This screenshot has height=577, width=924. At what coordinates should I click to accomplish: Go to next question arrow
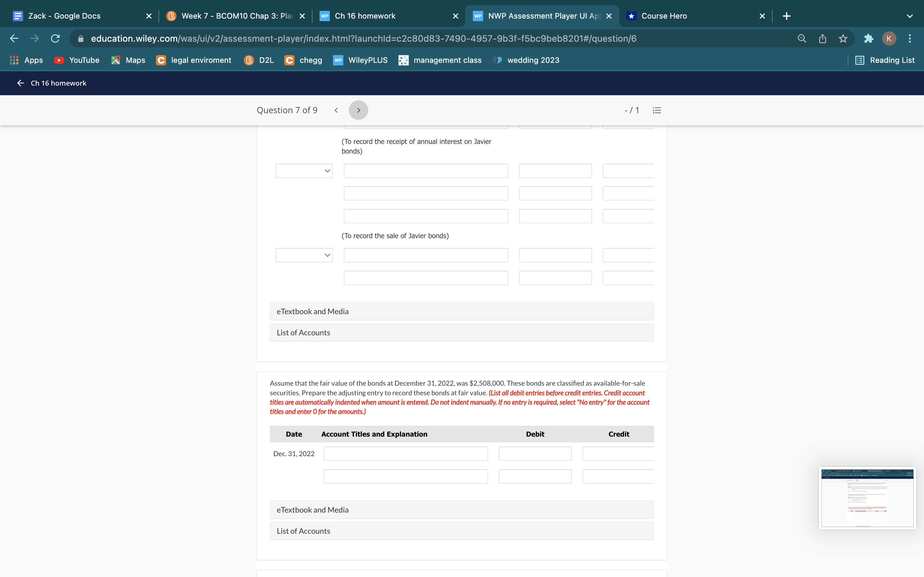358,110
